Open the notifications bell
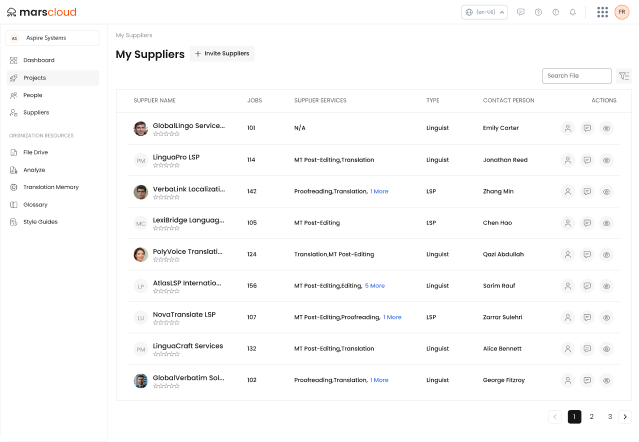 pyautogui.click(x=573, y=12)
